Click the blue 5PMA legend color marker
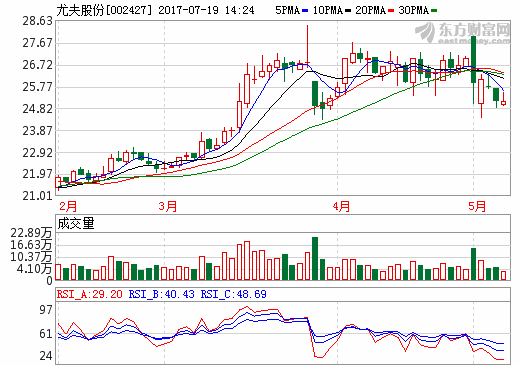Screen dimensions: 520x365 (305, 11)
